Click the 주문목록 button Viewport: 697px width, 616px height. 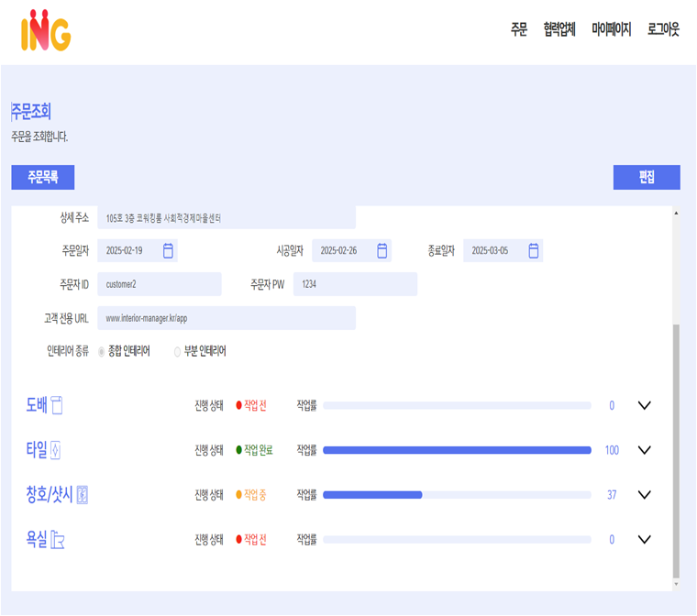(x=42, y=178)
